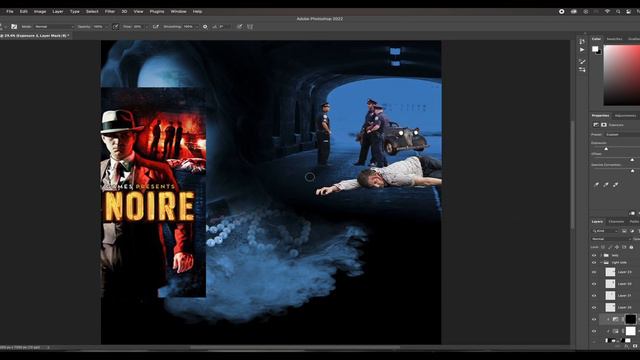Viewport: 640px width, 360px height.
Task: Click the Smoothing value field
Action: click(188, 27)
